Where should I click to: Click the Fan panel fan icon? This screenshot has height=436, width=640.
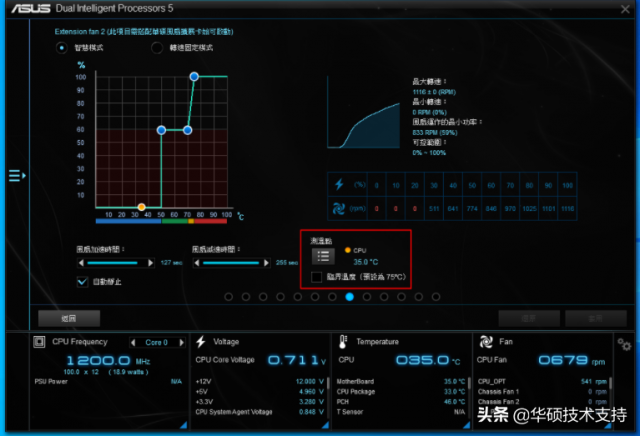pyautogui.click(x=486, y=342)
